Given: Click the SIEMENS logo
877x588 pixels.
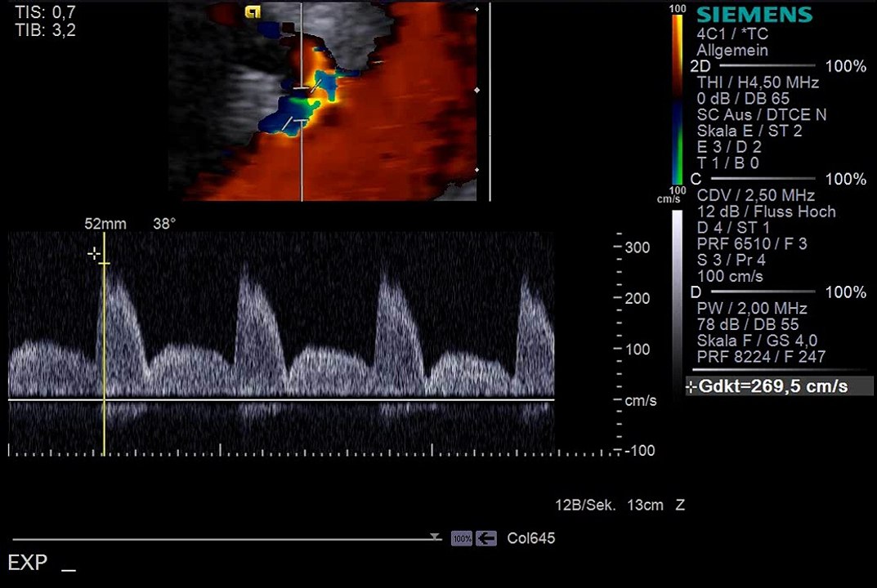Looking at the screenshot, I should (x=754, y=15).
